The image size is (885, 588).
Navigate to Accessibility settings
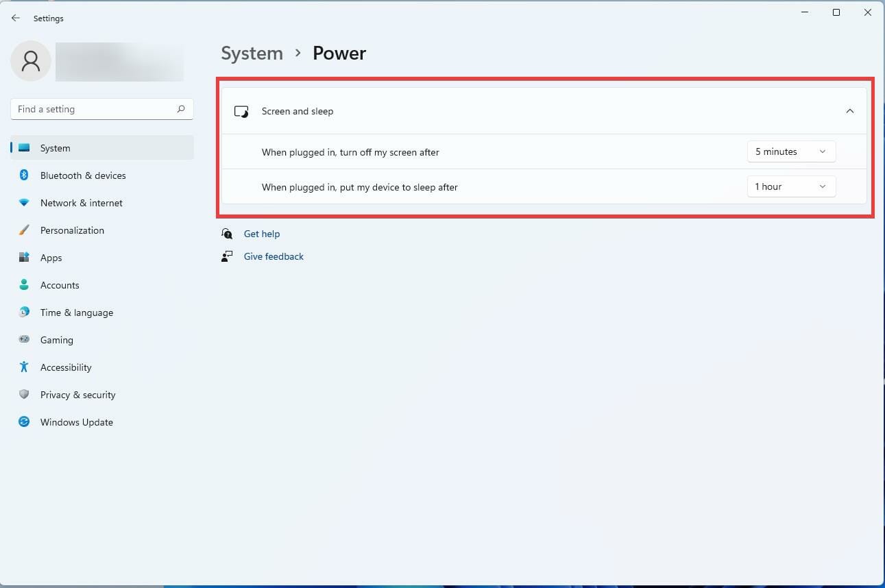66,367
